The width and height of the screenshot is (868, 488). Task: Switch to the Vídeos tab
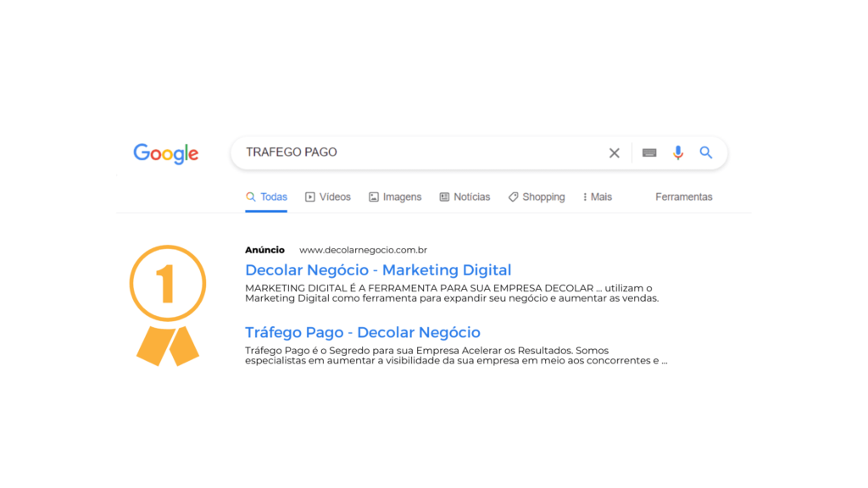tap(328, 197)
